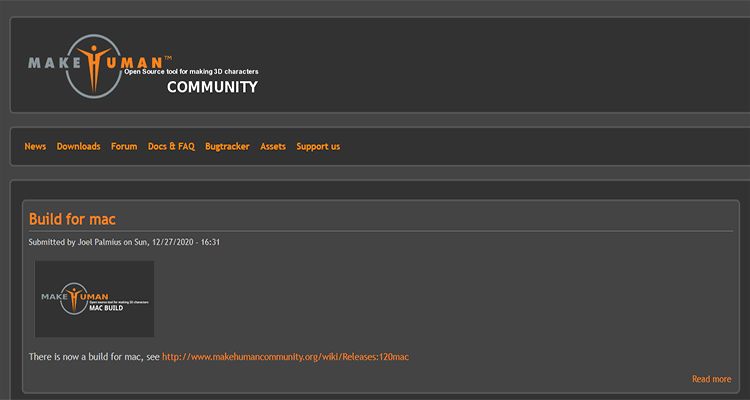The image size is (750, 400).
Task: Click the author name Joel Palmius
Action: [99, 242]
